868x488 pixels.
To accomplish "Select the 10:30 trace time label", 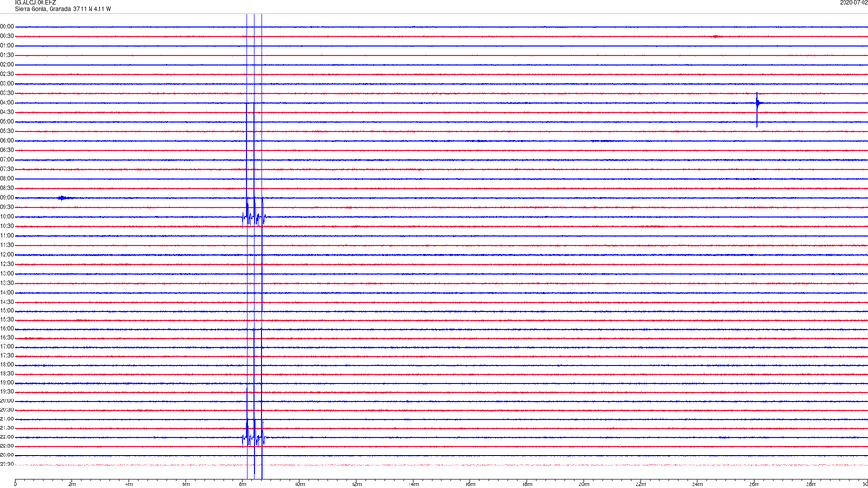I will [7, 226].
